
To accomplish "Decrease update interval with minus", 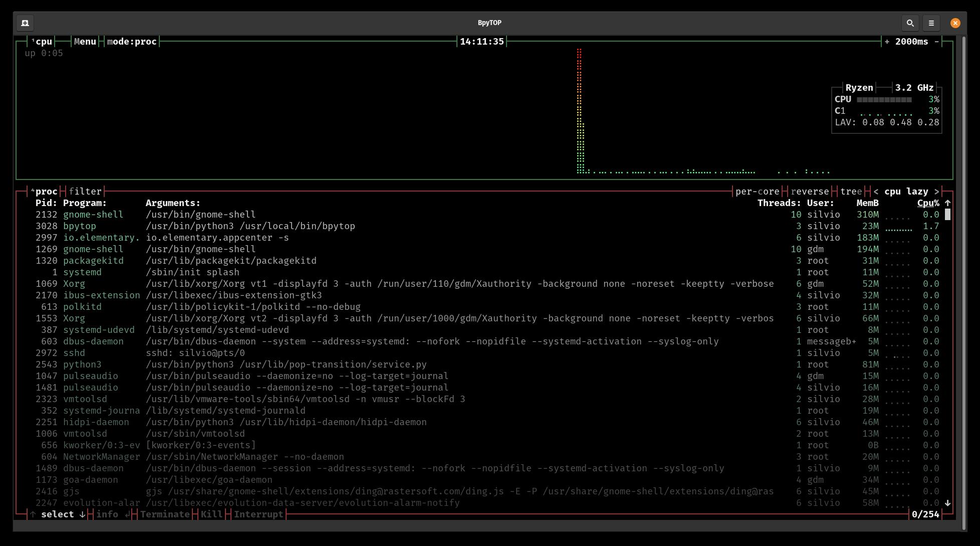I will (936, 42).
